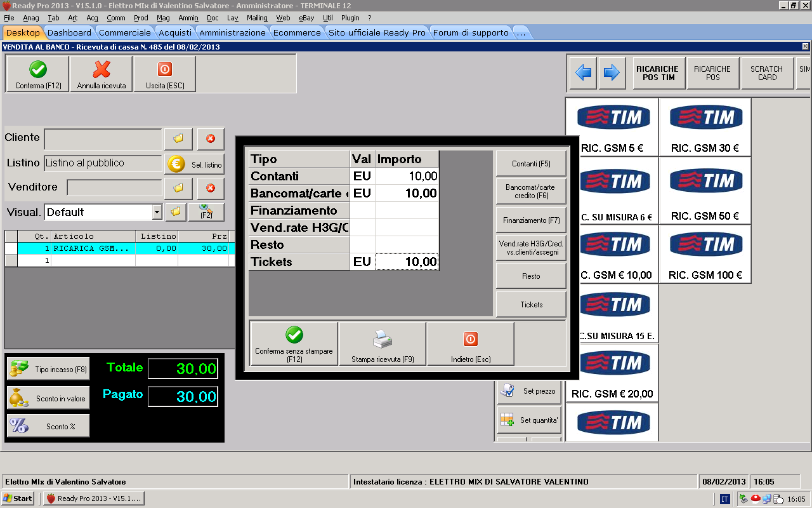Clear the Cliente field with red X

[x=211, y=138]
